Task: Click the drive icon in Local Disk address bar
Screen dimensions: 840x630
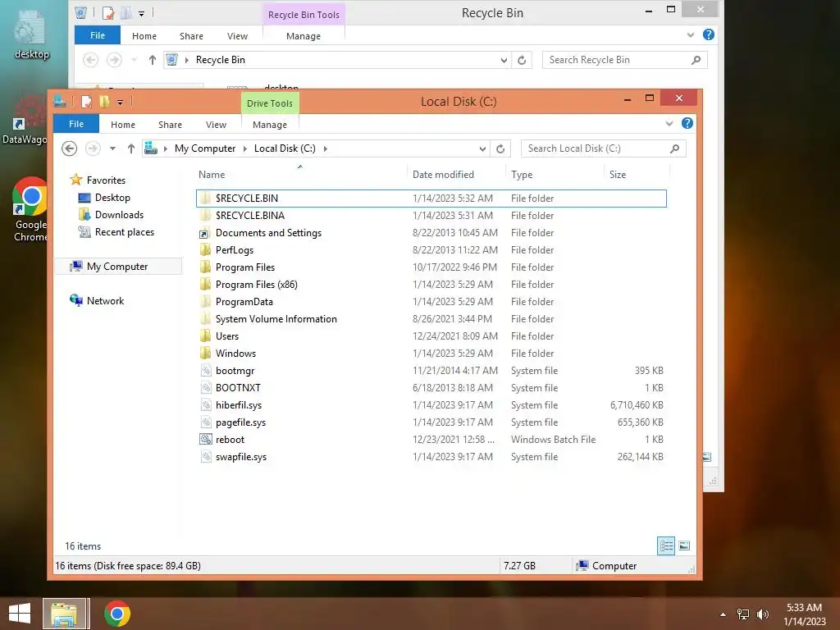Action: (x=151, y=148)
